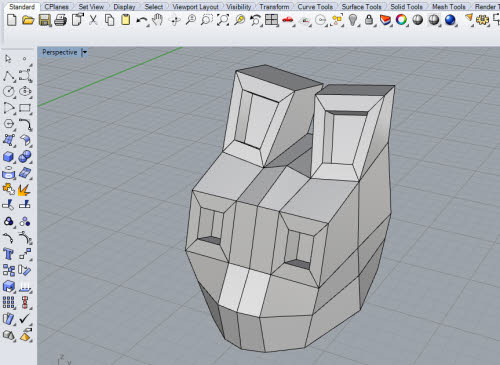The image size is (500, 365).
Task: Return to the Standard tab
Action: tap(22, 7)
